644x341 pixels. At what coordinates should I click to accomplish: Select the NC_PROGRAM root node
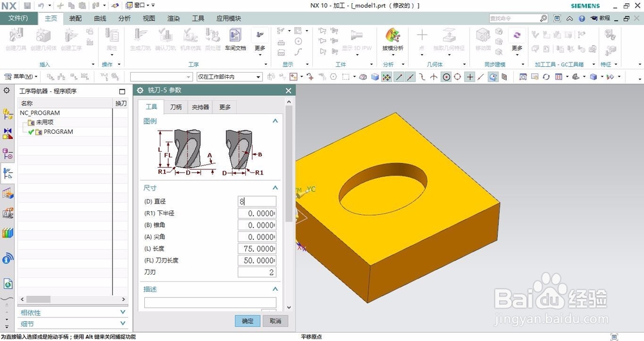coord(40,113)
